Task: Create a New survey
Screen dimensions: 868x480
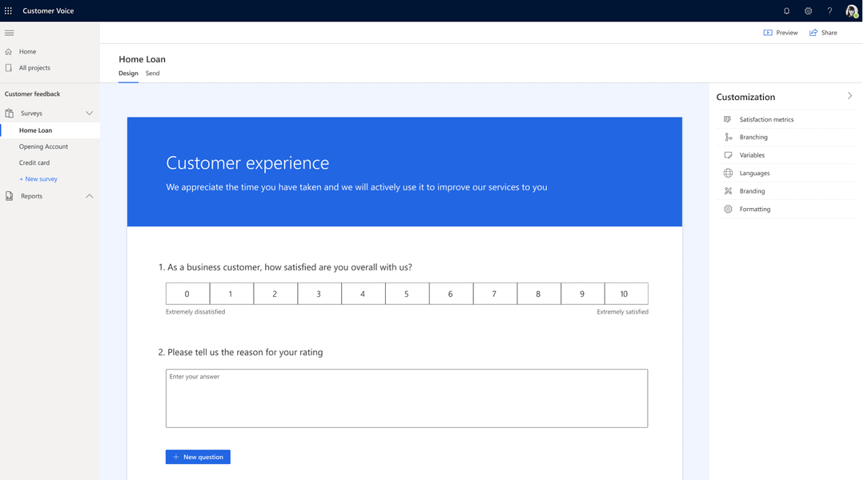Action: point(38,178)
